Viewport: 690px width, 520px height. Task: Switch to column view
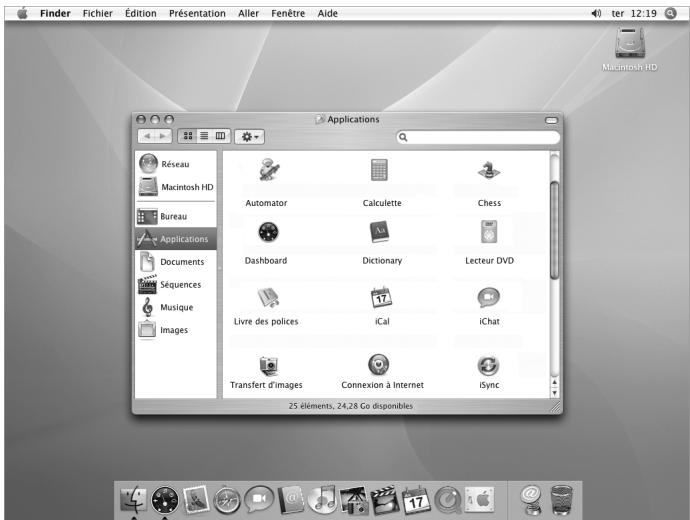click(x=220, y=136)
